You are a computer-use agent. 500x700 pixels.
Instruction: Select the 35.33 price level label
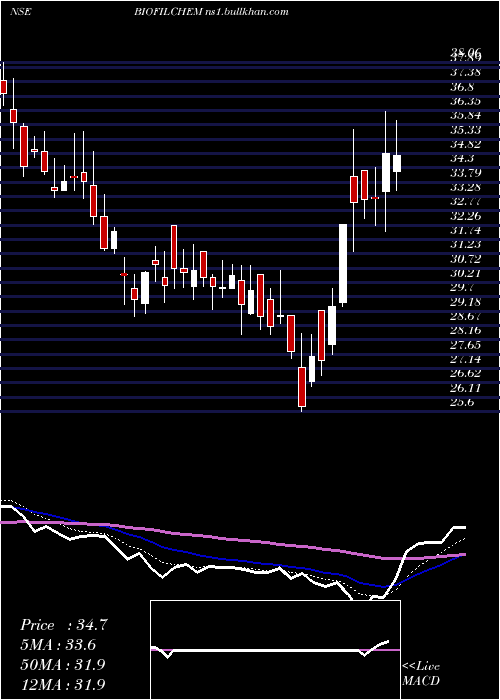pyautogui.click(x=466, y=129)
